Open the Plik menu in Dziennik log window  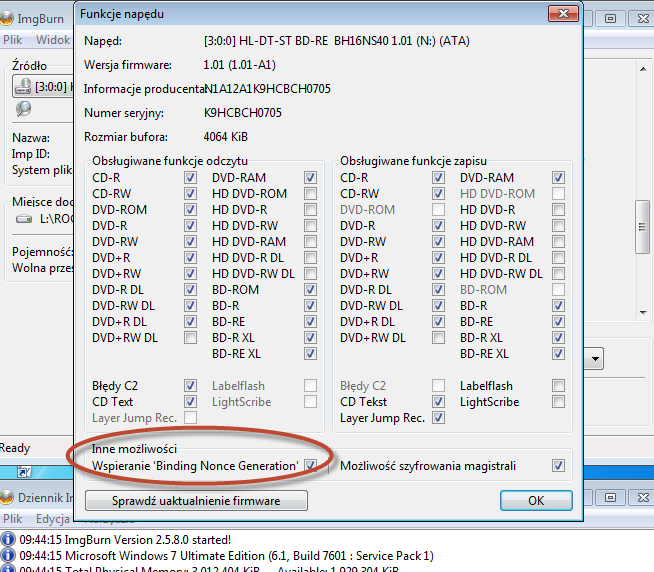[x=13, y=519]
